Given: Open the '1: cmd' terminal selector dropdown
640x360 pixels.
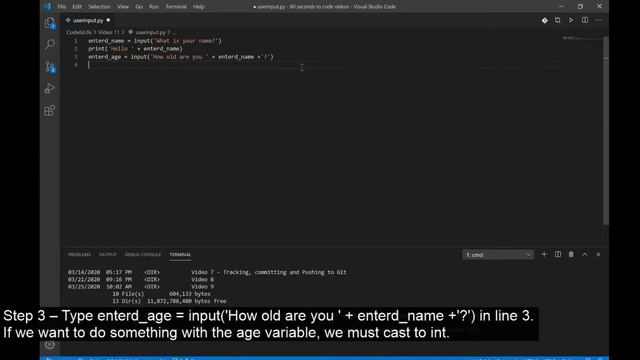Looking at the screenshot, I should click(x=498, y=255).
